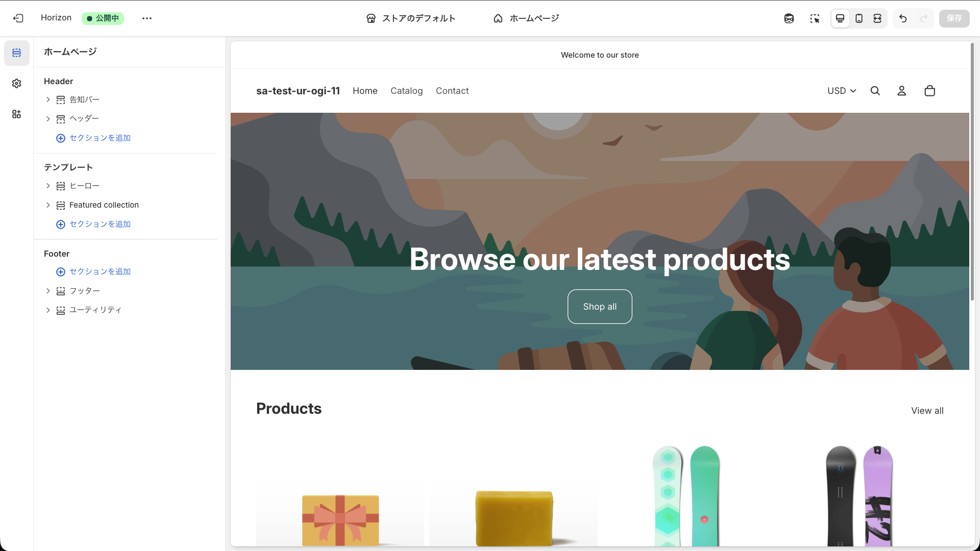The width and height of the screenshot is (980, 551).
Task: Open the USD currency dropdown
Action: tap(842, 91)
